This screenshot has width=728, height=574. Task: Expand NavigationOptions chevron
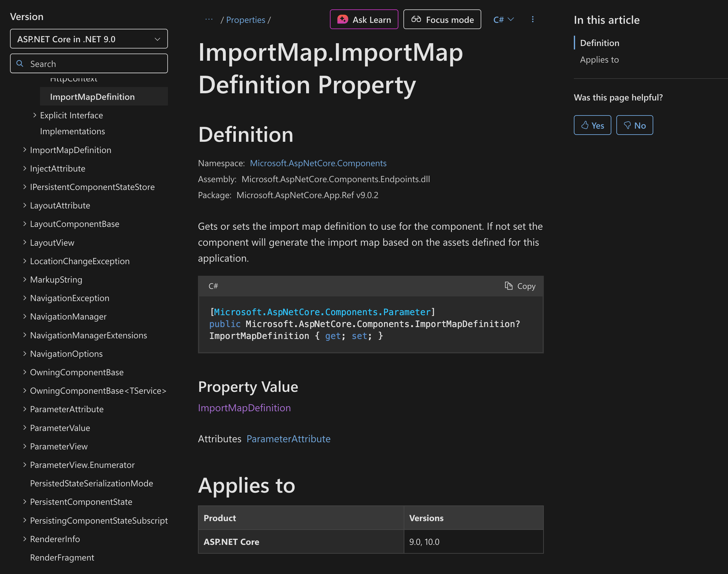(x=25, y=354)
